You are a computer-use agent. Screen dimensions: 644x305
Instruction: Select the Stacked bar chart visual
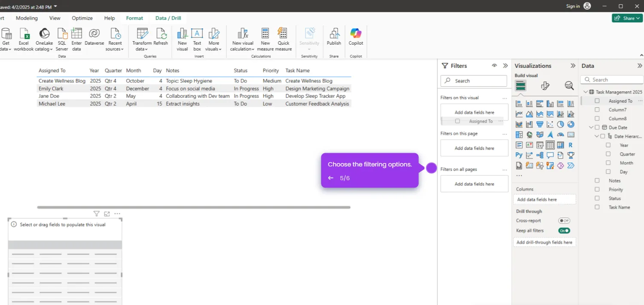[x=519, y=104]
